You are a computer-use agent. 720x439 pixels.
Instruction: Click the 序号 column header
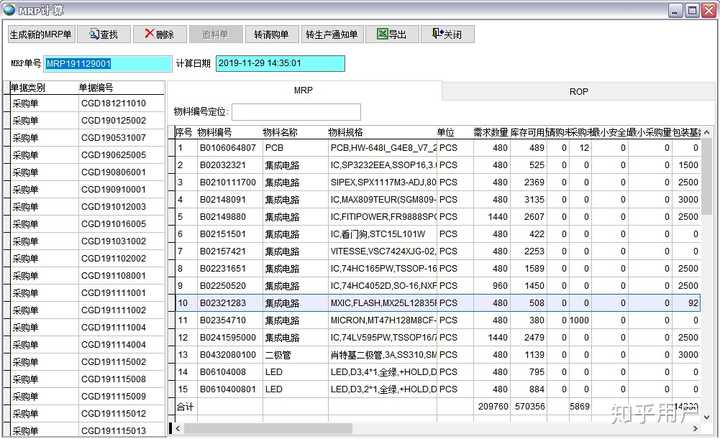tap(184, 133)
